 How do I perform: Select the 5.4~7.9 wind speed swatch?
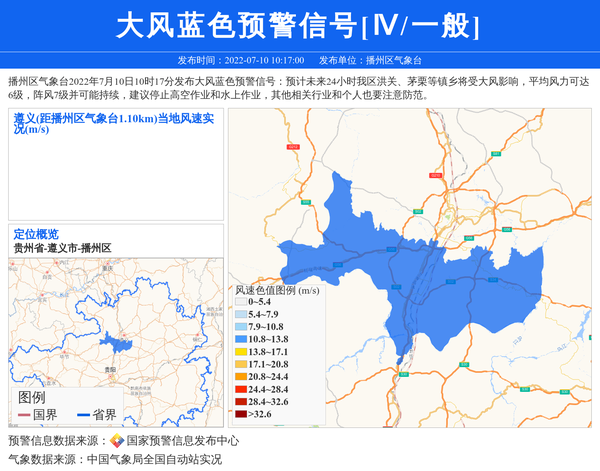240,314
